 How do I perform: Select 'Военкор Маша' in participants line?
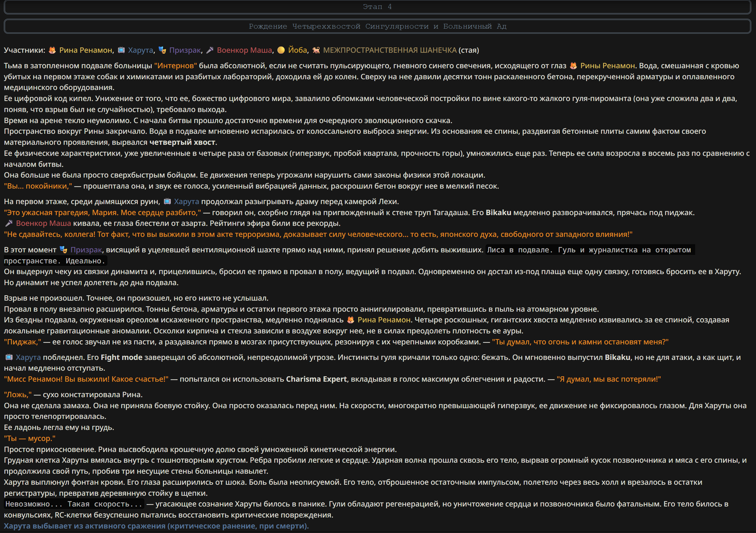pyautogui.click(x=244, y=50)
